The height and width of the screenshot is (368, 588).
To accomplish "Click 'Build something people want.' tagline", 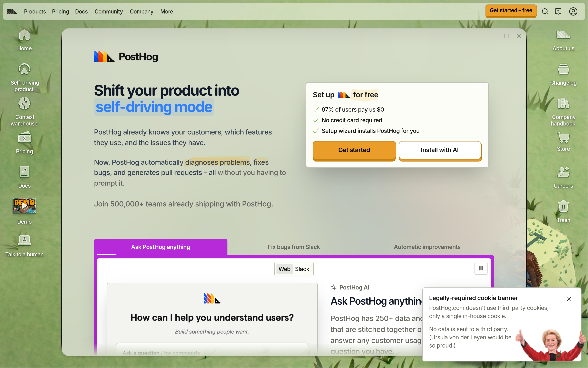I will [x=212, y=331].
